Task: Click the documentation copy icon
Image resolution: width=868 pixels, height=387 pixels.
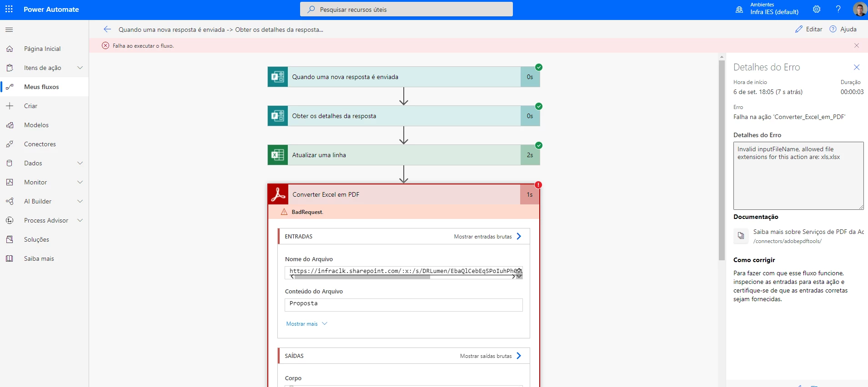Action: click(x=741, y=235)
